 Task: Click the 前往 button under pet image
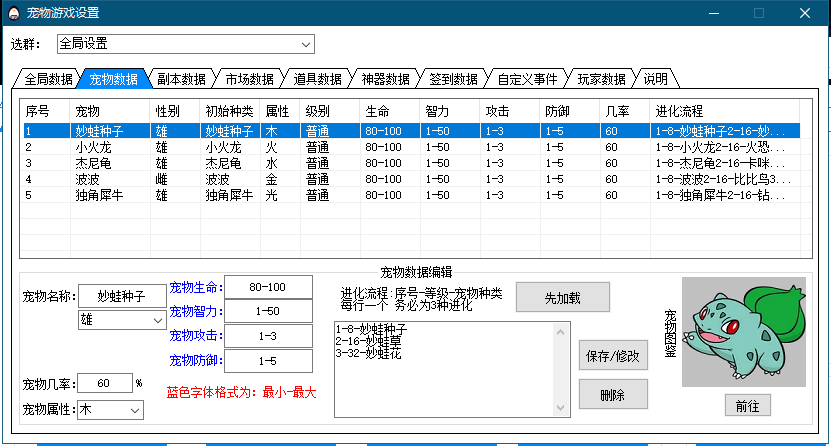[747, 406]
